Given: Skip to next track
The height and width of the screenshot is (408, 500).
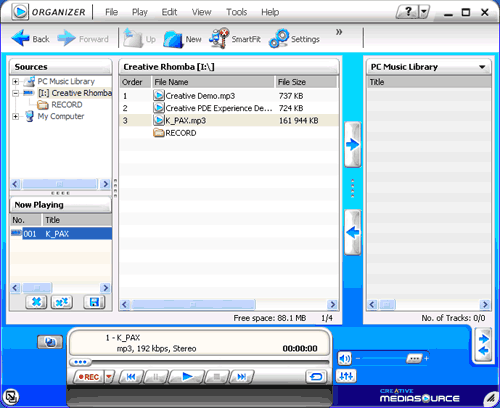Looking at the screenshot, I should (241, 377).
